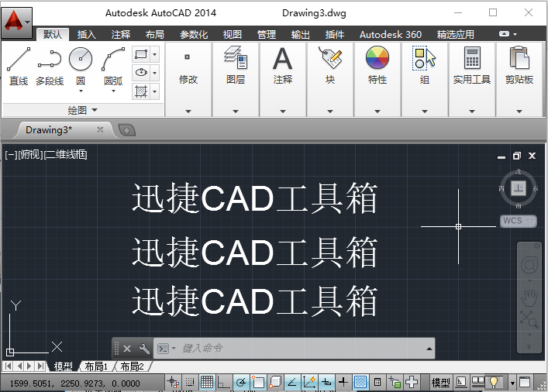This screenshot has width=548, height=392.
Task: Open the SteeringWheels navigation icon
Action: [529, 265]
